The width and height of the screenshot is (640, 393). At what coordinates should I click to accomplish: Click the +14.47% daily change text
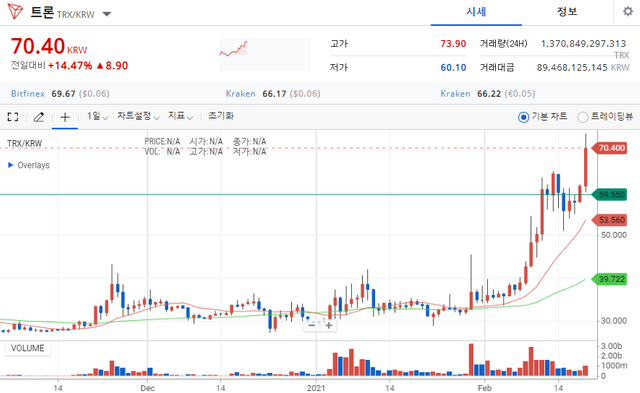(x=70, y=66)
